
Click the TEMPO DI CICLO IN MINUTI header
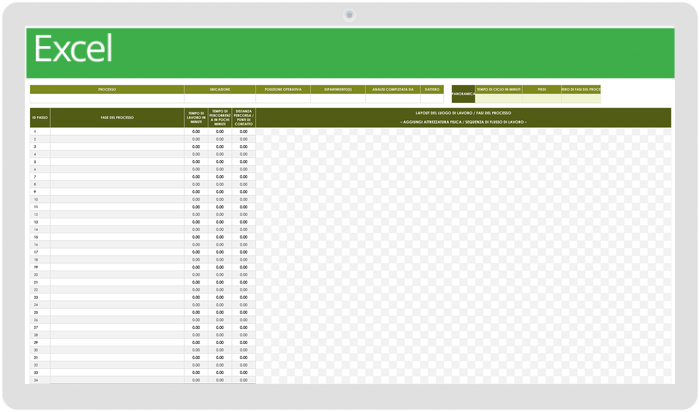click(x=499, y=89)
